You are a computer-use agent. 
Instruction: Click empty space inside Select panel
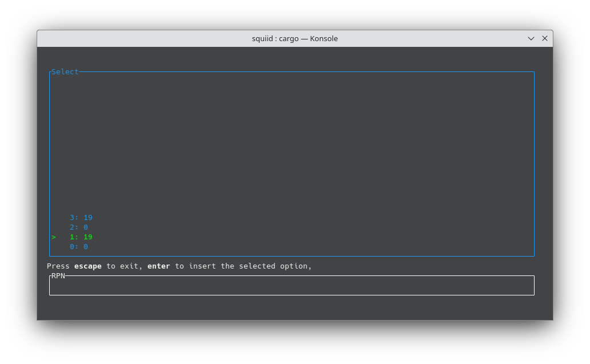tap(292, 143)
